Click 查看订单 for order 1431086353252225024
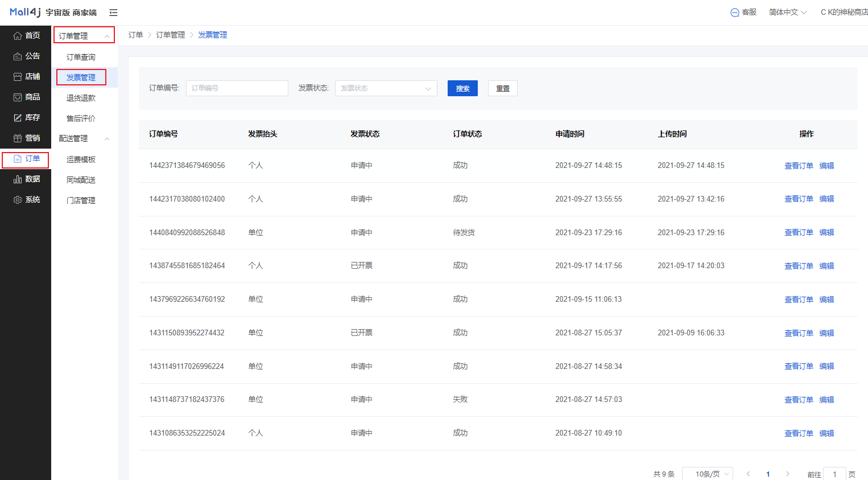The width and height of the screenshot is (868, 480). [x=799, y=433]
